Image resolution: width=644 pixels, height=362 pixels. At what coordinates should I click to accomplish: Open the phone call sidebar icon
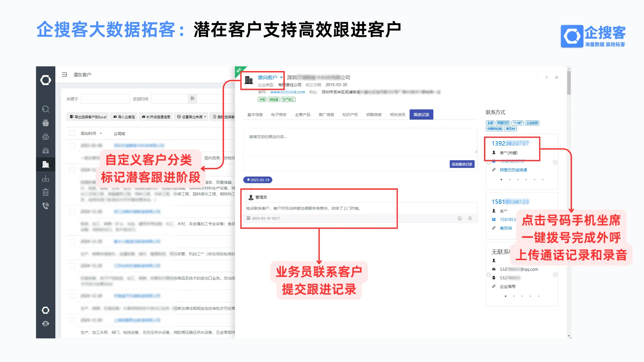point(46,206)
